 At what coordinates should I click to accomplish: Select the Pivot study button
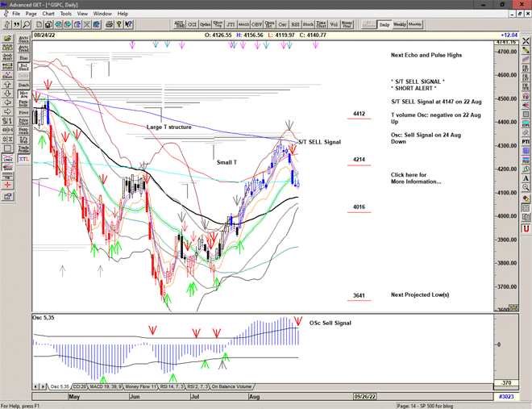[23, 112]
